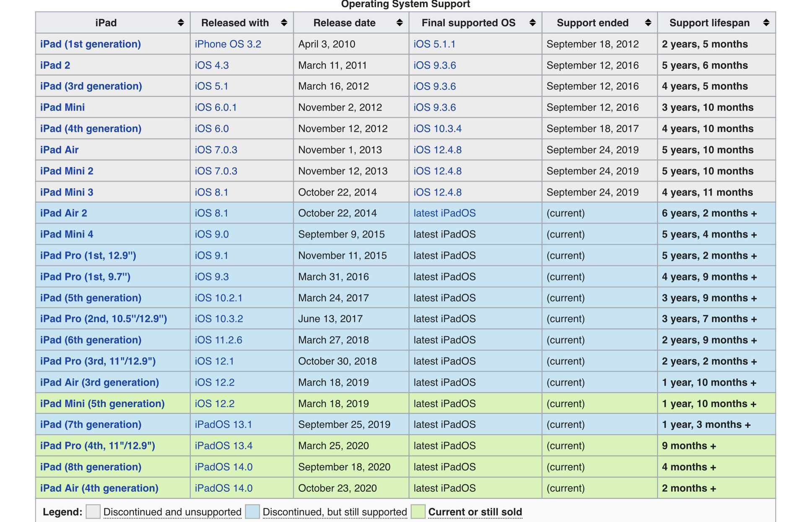
Task: Sort table by iPad column arrows
Action: pyautogui.click(x=181, y=23)
